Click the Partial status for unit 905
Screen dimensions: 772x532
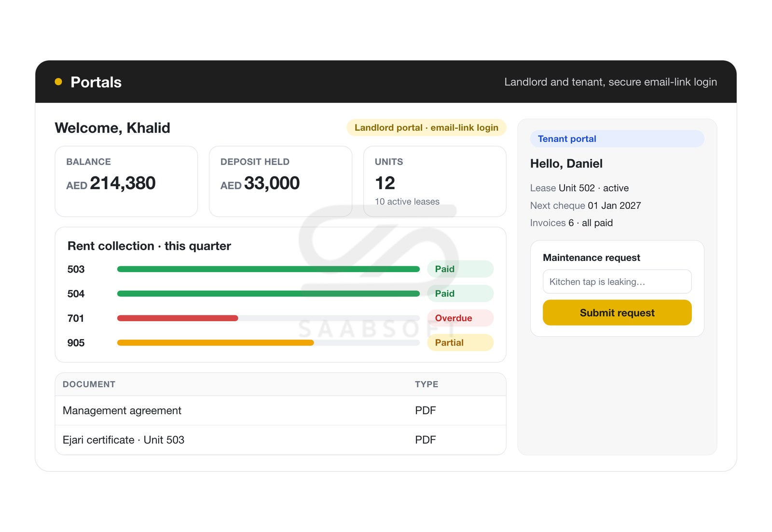pyautogui.click(x=460, y=343)
